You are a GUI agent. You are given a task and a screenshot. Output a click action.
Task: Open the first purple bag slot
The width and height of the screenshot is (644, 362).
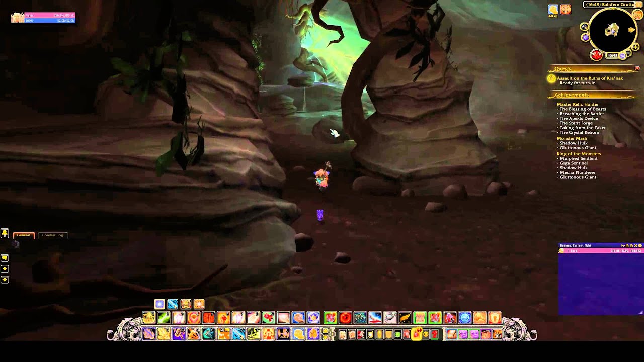pyautogui.click(x=463, y=334)
